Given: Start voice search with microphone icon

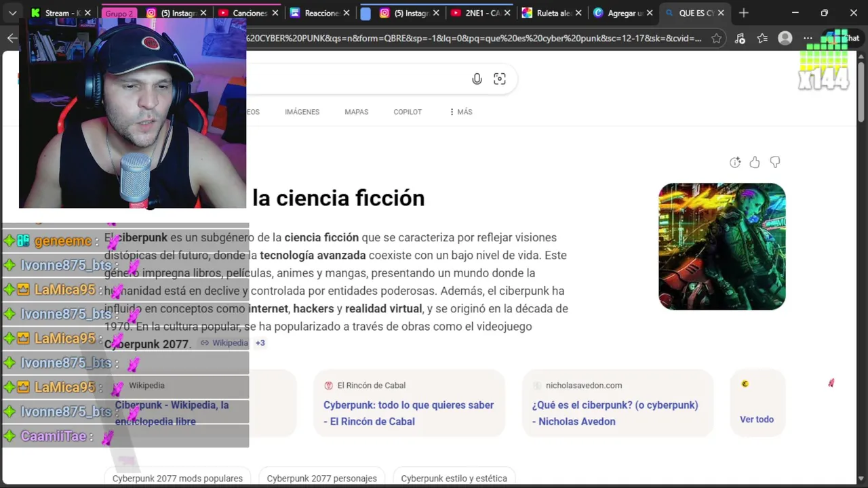Looking at the screenshot, I should click(x=477, y=79).
